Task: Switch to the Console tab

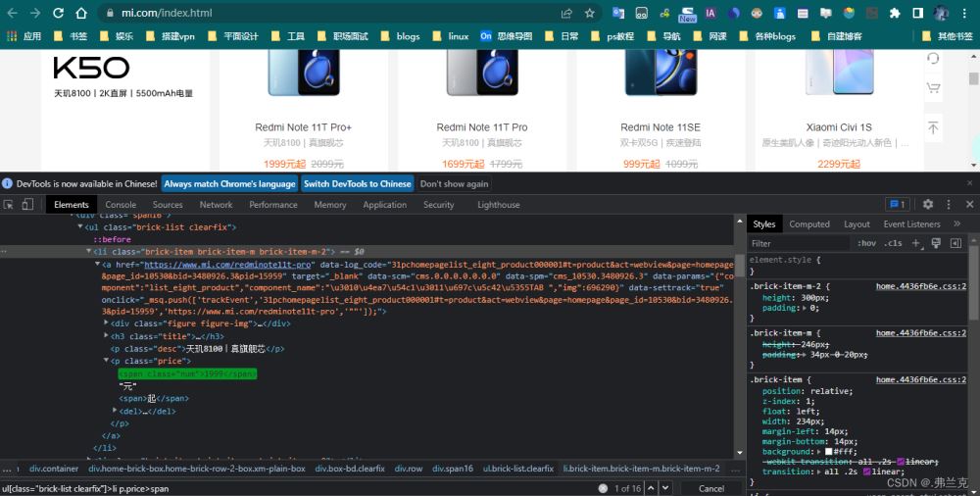Action: click(x=121, y=205)
